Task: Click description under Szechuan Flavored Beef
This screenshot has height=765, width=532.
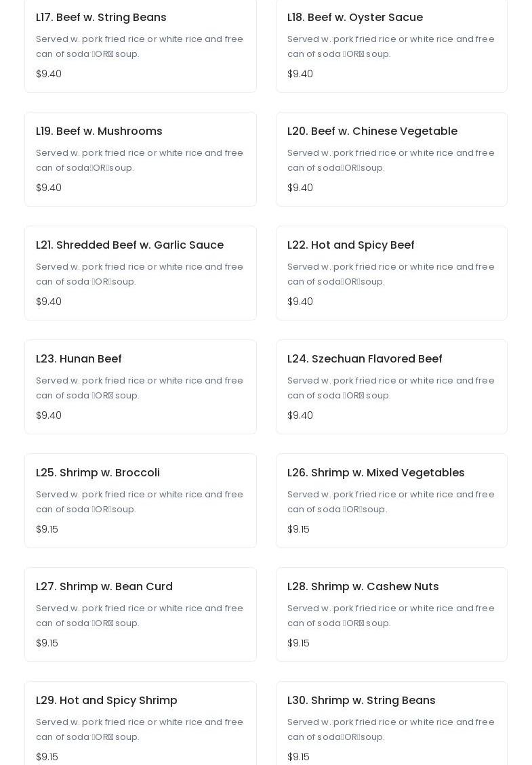Action: pos(390,388)
